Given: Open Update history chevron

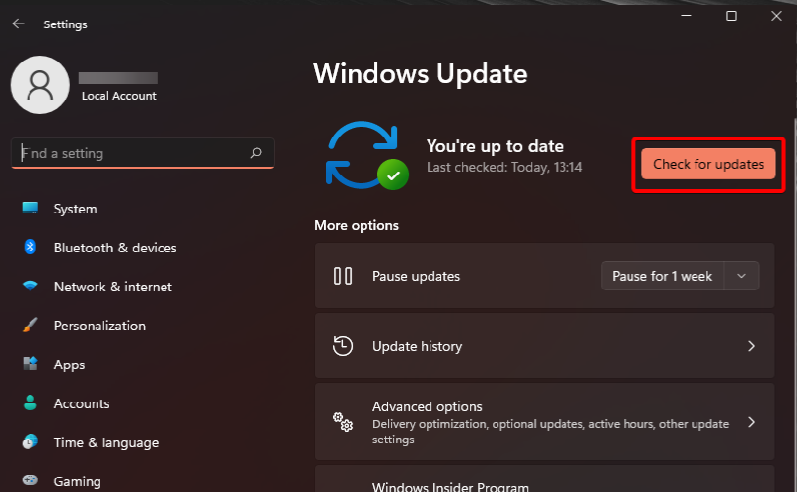Looking at the screenshot, I should 751,346.
